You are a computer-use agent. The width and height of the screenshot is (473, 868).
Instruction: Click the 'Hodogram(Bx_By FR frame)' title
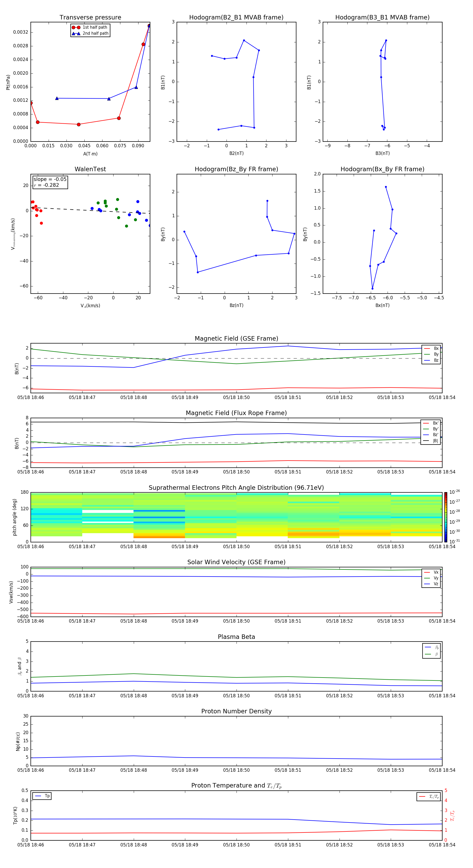382,169
